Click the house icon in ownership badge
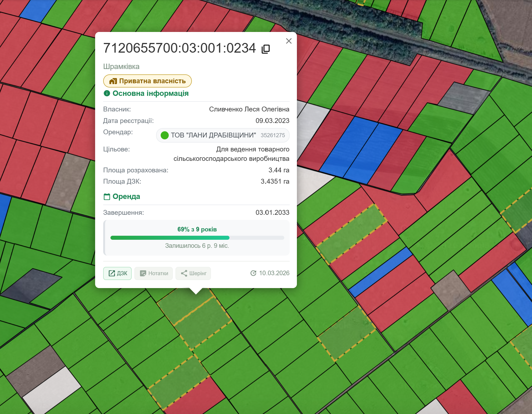The width and height of the screenshot is (532, 414). tap(113, 81)
